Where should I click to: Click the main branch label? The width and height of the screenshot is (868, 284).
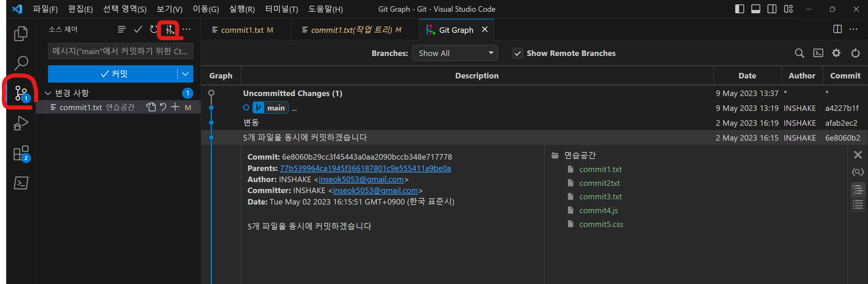(270, 108)
